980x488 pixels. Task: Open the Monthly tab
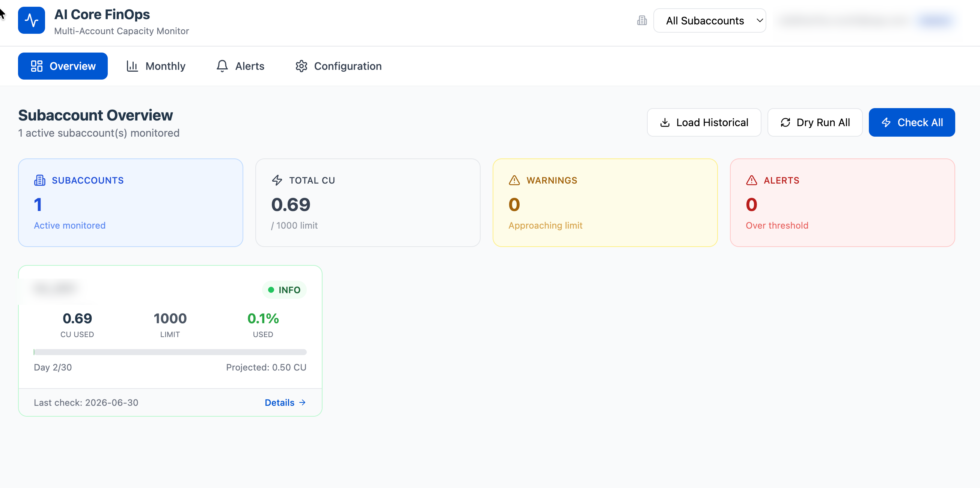[156, 66]
